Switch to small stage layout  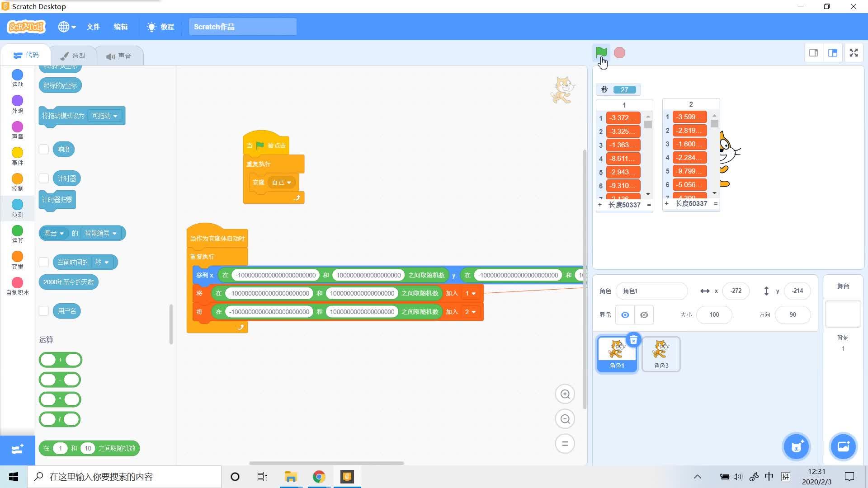813,53
